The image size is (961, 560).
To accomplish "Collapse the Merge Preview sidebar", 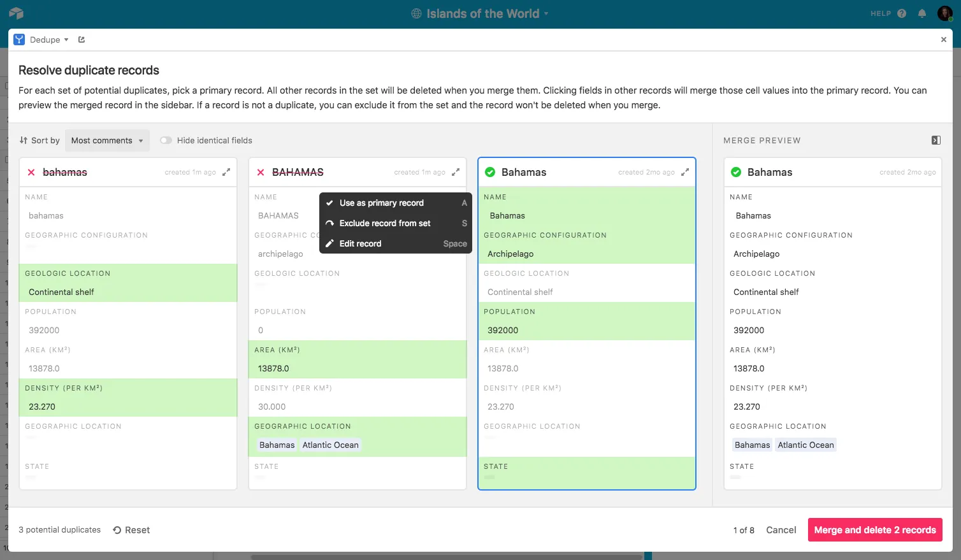I will [x=936, y=140].
